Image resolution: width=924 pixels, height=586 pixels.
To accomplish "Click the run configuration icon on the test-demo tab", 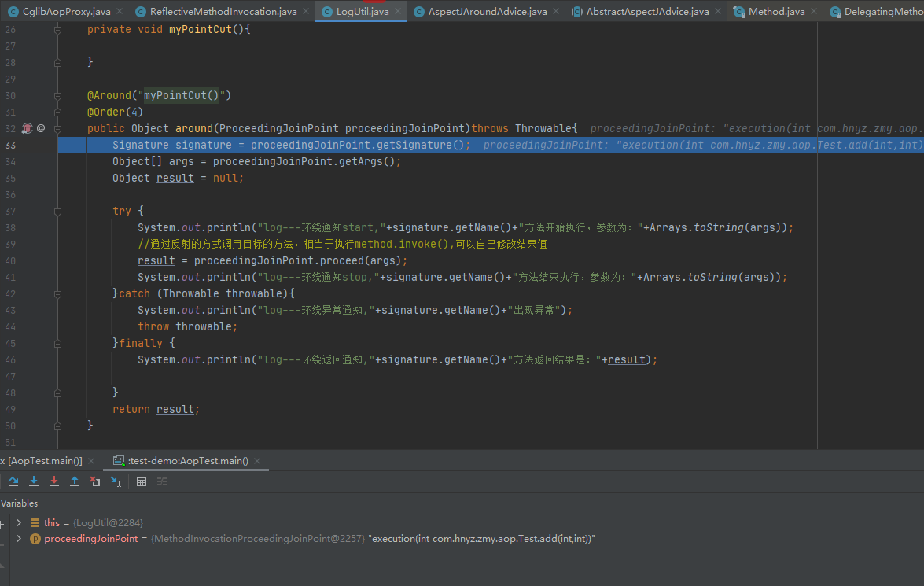I will [x=119, y=460].
